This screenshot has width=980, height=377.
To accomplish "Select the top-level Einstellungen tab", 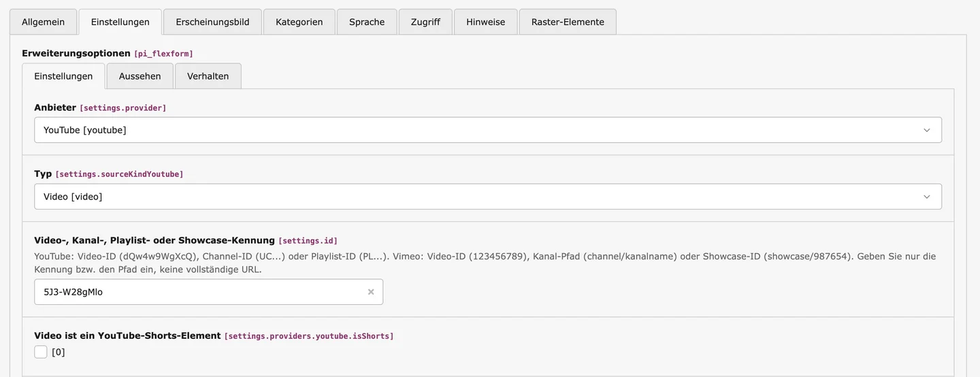I will click(120, 22).
